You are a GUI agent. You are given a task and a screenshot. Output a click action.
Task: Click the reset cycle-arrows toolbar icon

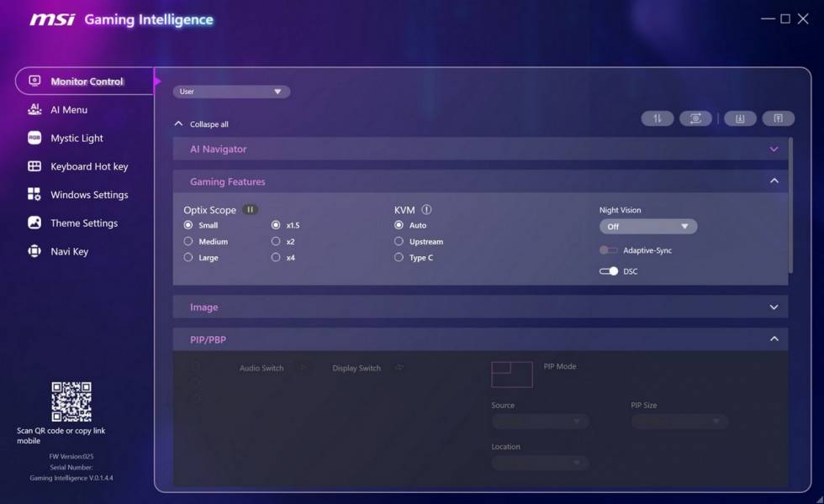[695, 118]
